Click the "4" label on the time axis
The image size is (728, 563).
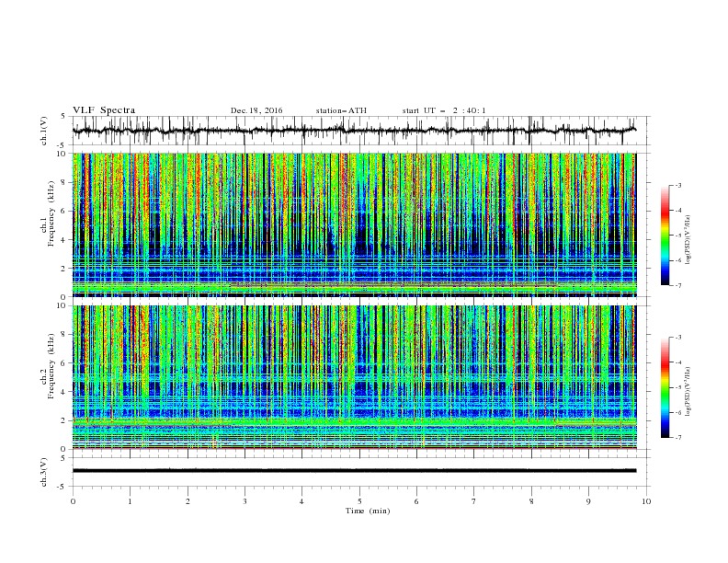click(301, 501)
